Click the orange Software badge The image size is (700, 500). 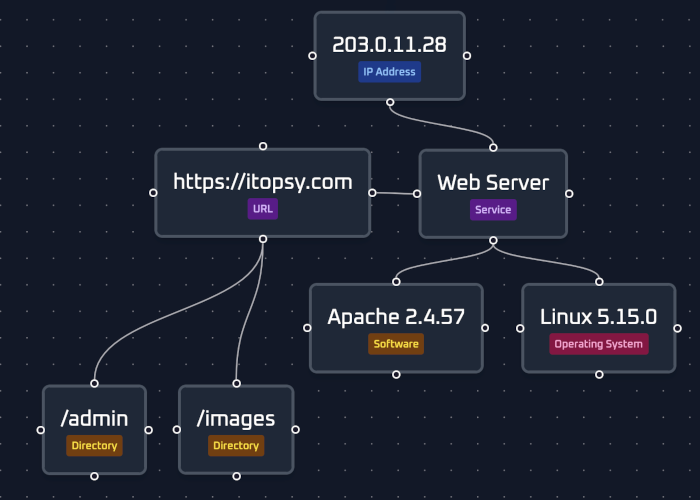[x=396, y=344]
